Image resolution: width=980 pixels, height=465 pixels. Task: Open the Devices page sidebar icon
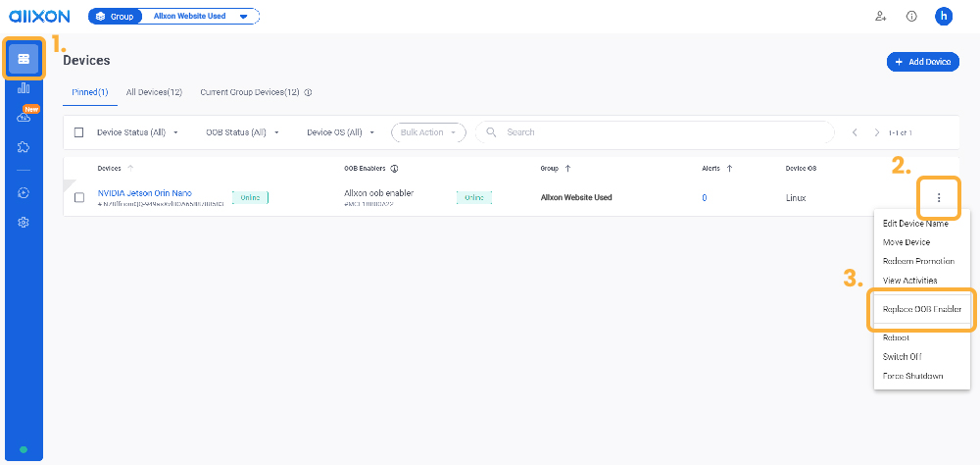click(24, 59)
